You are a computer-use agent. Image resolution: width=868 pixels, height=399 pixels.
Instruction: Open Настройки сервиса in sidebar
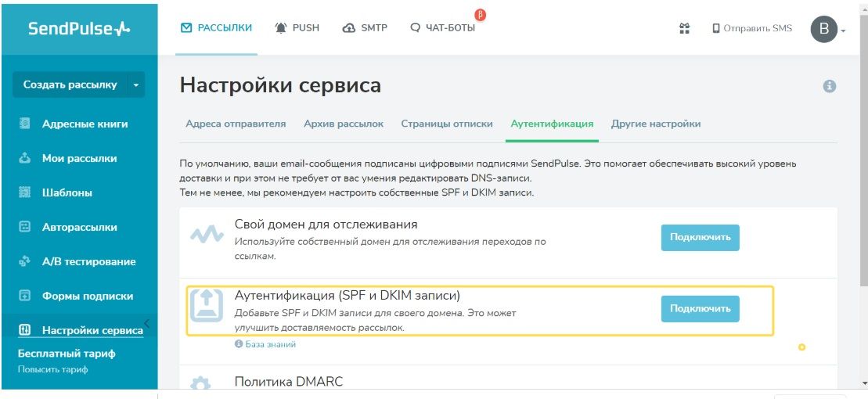pyautogui.click(x=92, y=330)
